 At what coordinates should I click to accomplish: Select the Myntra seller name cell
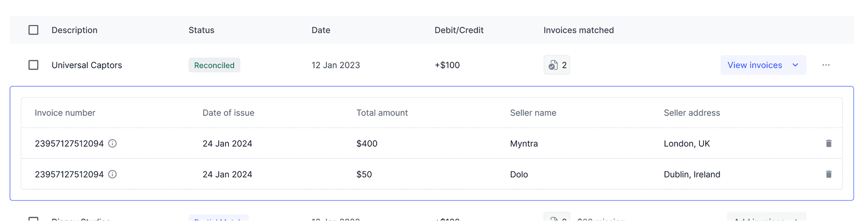[524, 143]
